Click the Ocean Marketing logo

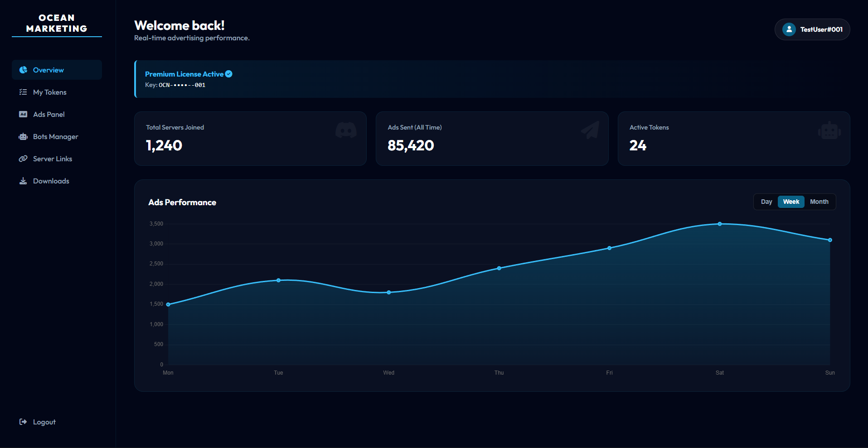click(56, 23)
